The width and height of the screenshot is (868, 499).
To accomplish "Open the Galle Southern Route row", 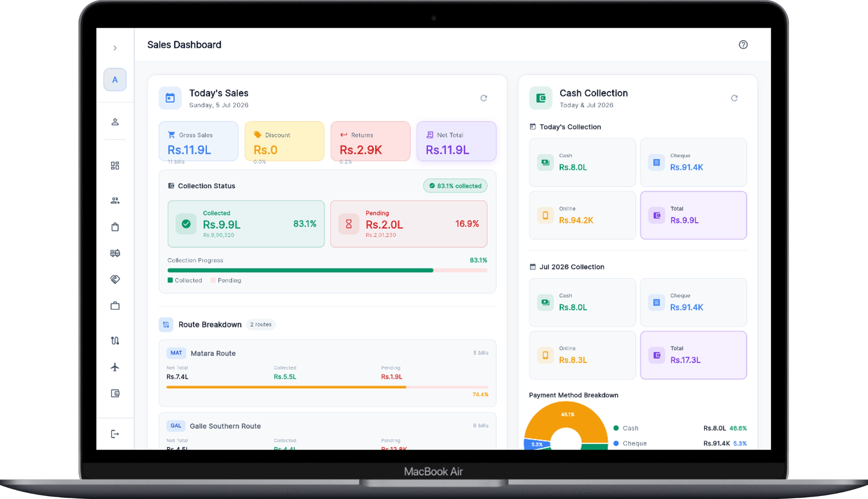I will (x=327, y=431).
